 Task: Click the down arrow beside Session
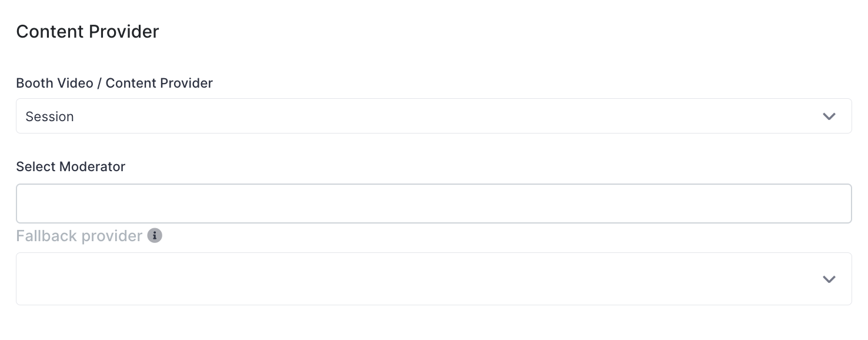pos(829,116)
